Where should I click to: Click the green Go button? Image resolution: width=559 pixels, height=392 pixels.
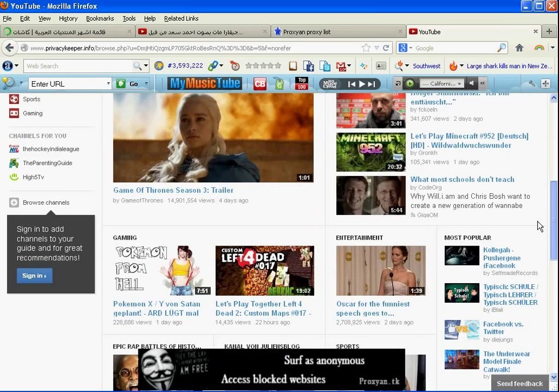(127, 84)
